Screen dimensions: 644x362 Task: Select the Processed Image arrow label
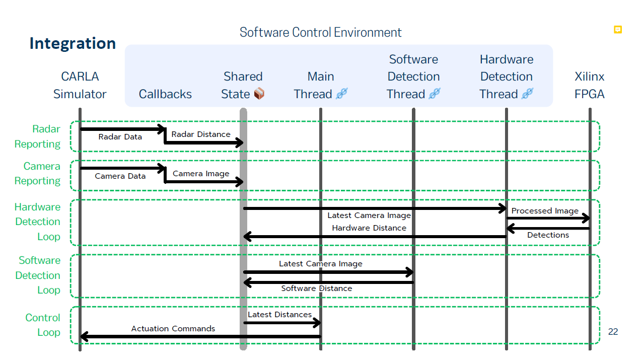coord(545,211)
